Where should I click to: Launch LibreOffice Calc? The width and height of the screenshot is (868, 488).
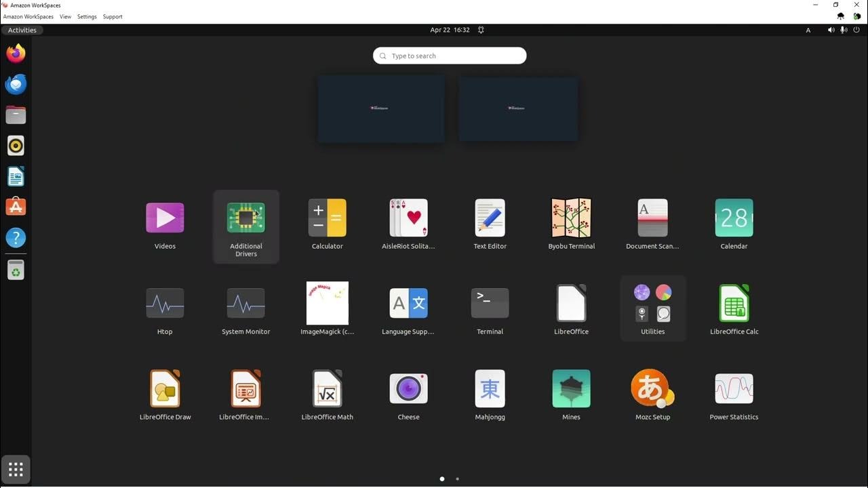coord(734,304)
